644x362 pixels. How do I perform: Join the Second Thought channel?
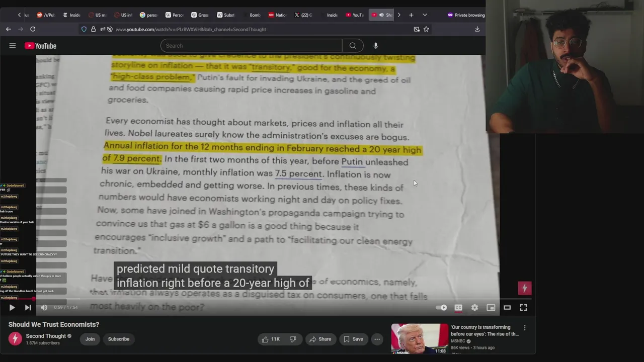tap(90, 339)
